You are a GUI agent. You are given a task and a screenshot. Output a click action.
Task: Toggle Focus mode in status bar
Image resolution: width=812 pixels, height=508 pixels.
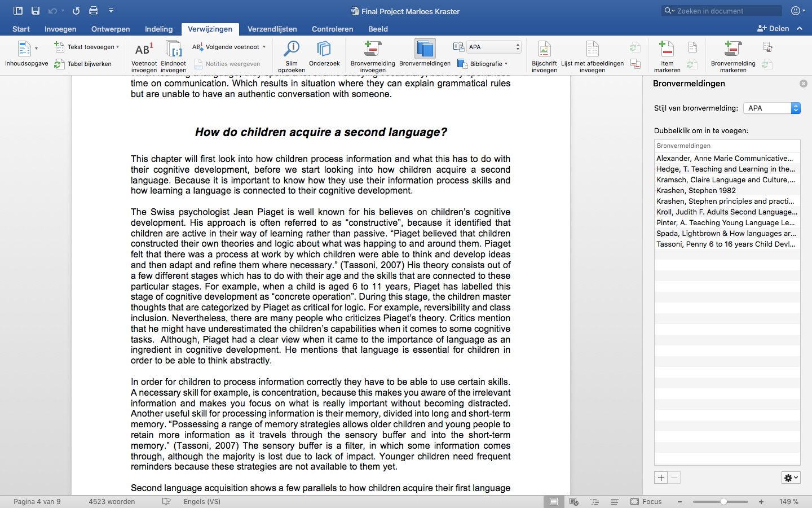tap(646, 502)
